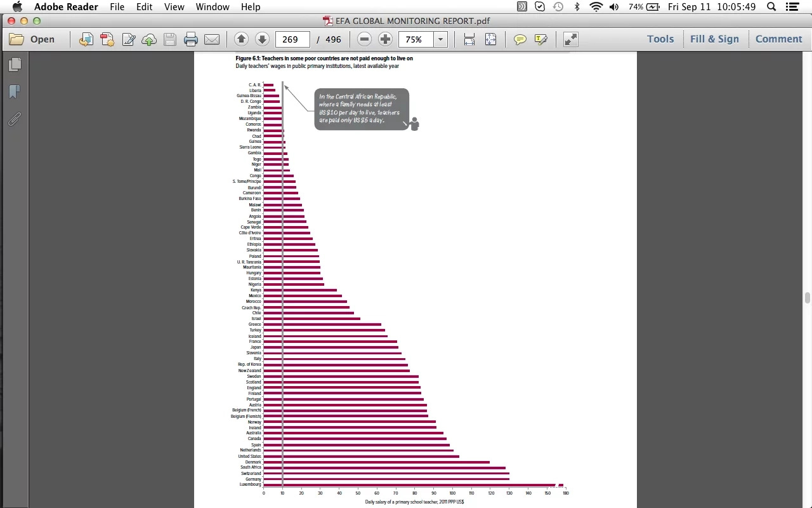Open the Window menu
Image resolution: width=812 pixels, height=508 pixels.
(213, 7)
